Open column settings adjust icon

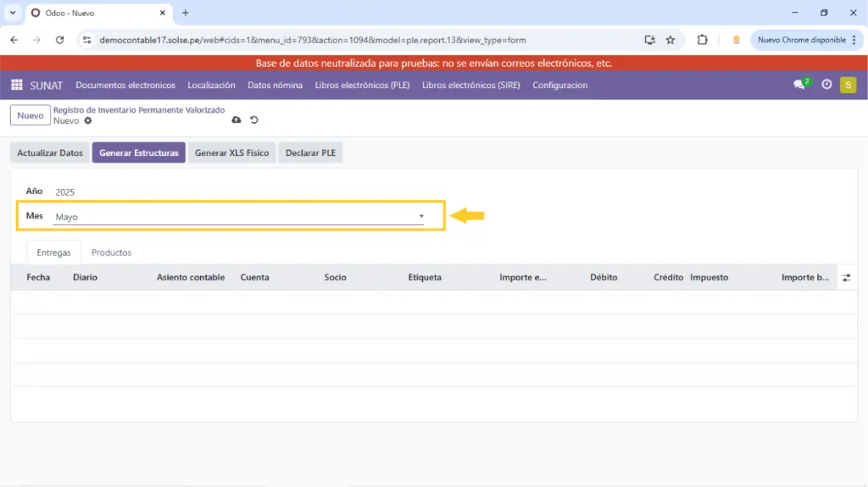pos(846,277)
